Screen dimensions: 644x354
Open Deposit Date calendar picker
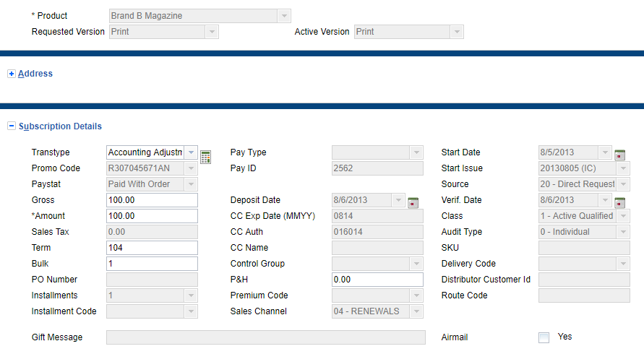pos(413,202)
